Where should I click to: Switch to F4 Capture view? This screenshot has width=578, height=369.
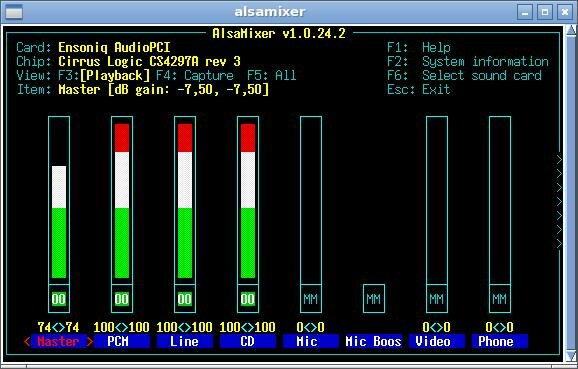click(x=195, y=76)
